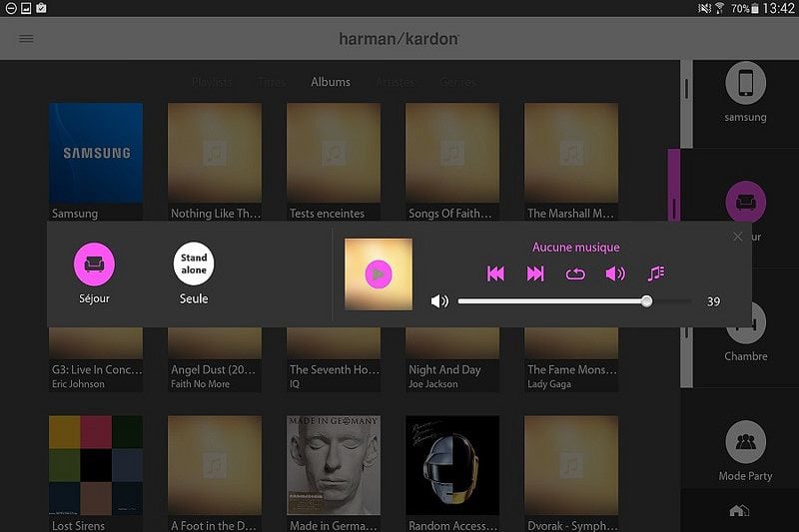Click the volume value 39
The height and width of the screenshot is (532, 799).
click(x=713, y=301)
